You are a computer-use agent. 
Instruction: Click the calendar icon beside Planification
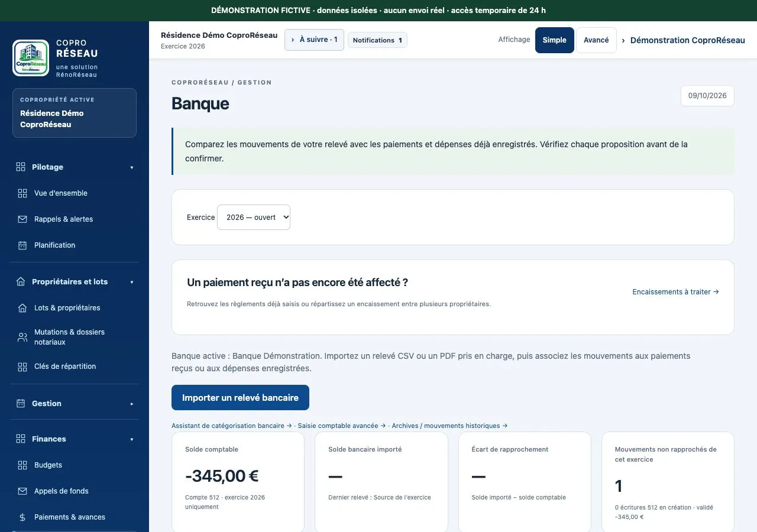click(22, 245)
